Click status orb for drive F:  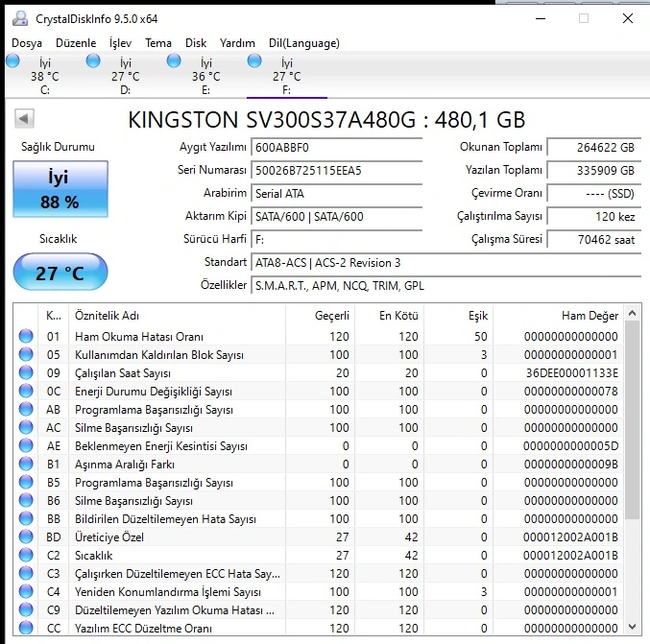[x=254, y=60]
